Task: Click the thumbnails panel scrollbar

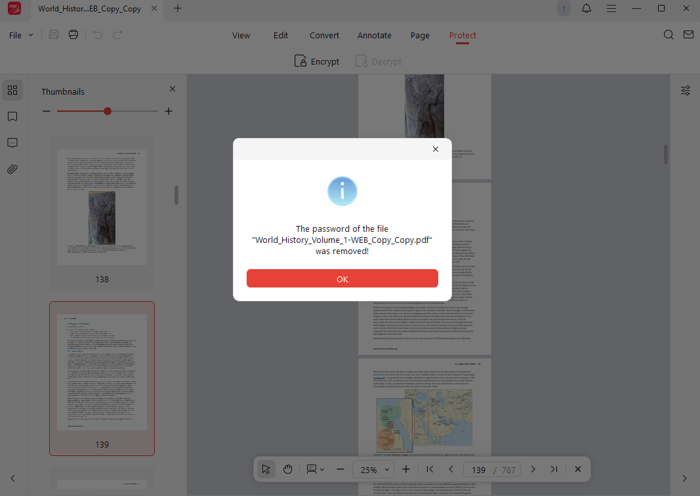Action: tap(176, 195)
